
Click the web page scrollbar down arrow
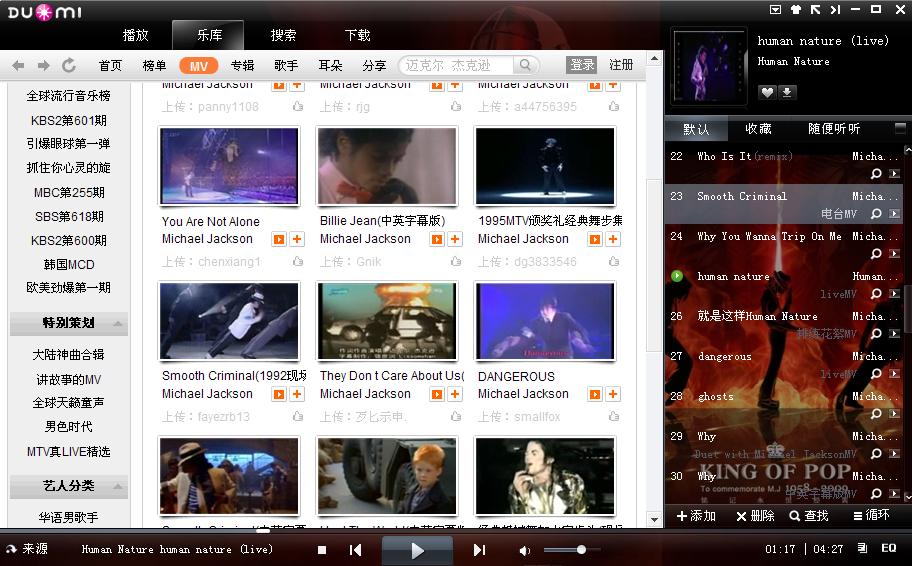point(654,519)
